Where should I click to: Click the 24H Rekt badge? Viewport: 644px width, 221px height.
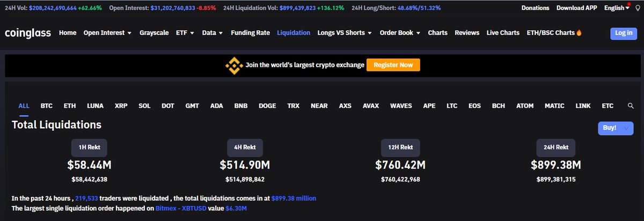coord(556,147)
